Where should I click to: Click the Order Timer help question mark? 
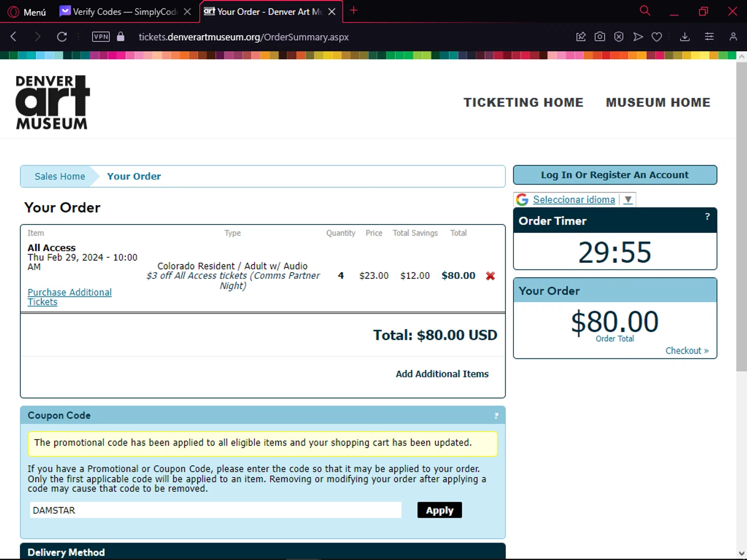[x=707, y=217]
